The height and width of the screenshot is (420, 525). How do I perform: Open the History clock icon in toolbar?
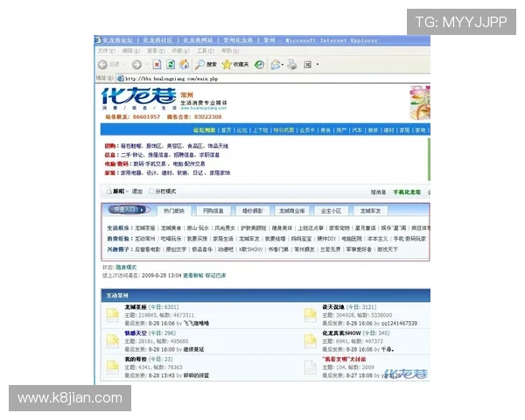coord(259,64)
